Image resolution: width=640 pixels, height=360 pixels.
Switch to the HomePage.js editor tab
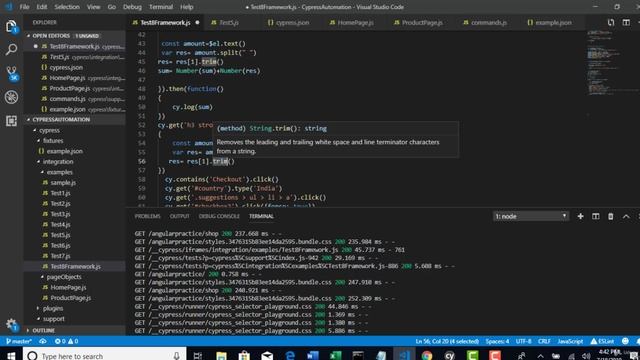[355, 22]
